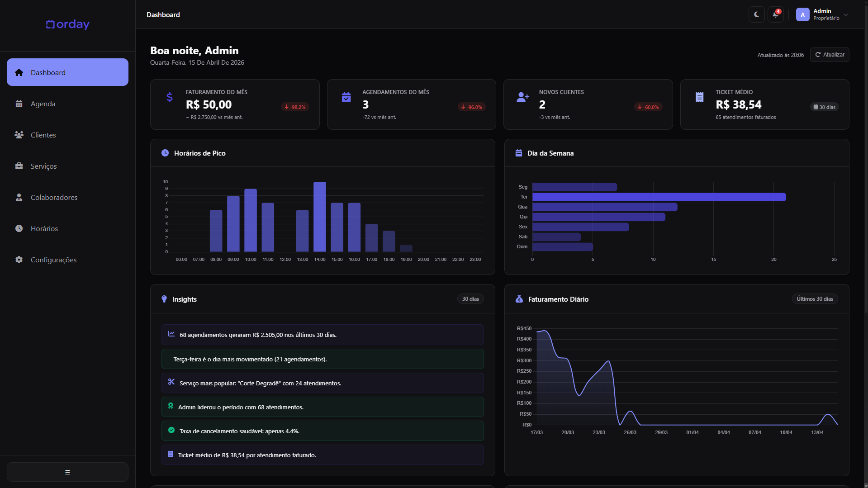Select the Agenda calendar icon in sidebar
The image size is (868, 488).
tap(19, 104)
